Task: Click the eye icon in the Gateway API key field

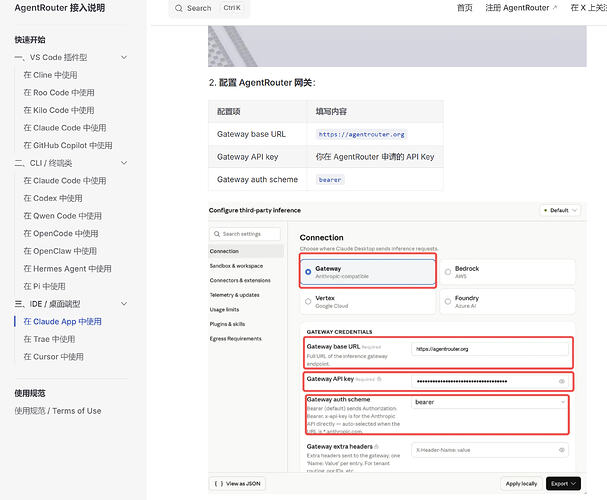Action: click(x=562, y=381)
